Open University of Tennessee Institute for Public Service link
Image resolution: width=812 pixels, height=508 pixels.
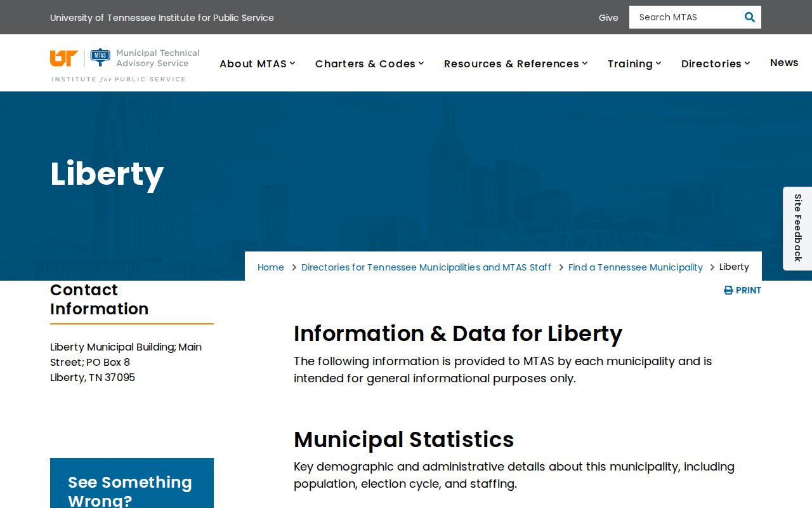162,18
